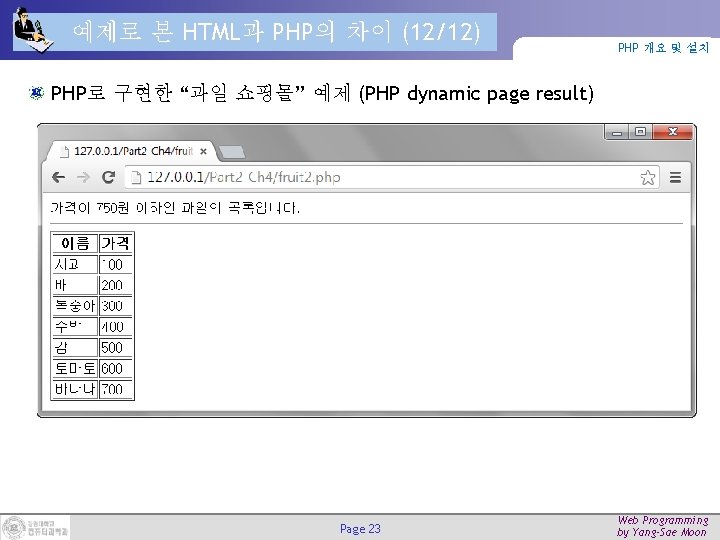Click the 이름 table header
The width and height of the screenshot is (720, 540).
[75, 243]
